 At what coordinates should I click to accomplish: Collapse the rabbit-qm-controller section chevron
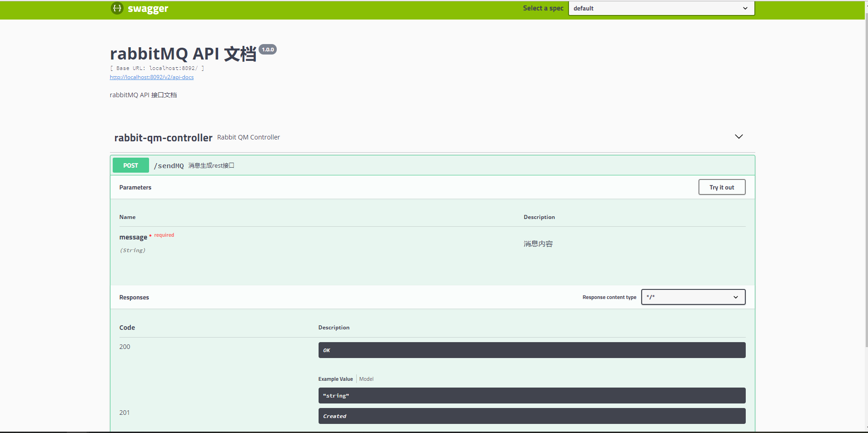click(739, 137)
